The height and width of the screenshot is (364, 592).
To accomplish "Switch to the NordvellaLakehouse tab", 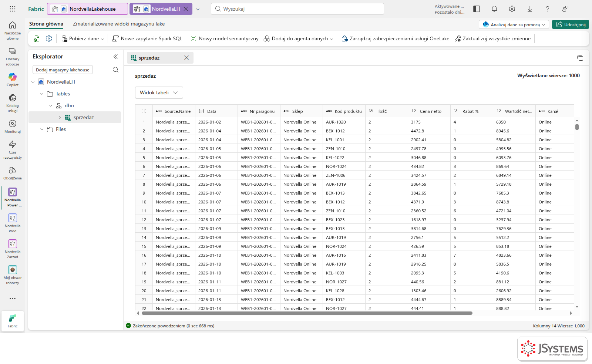I will 88,9.
